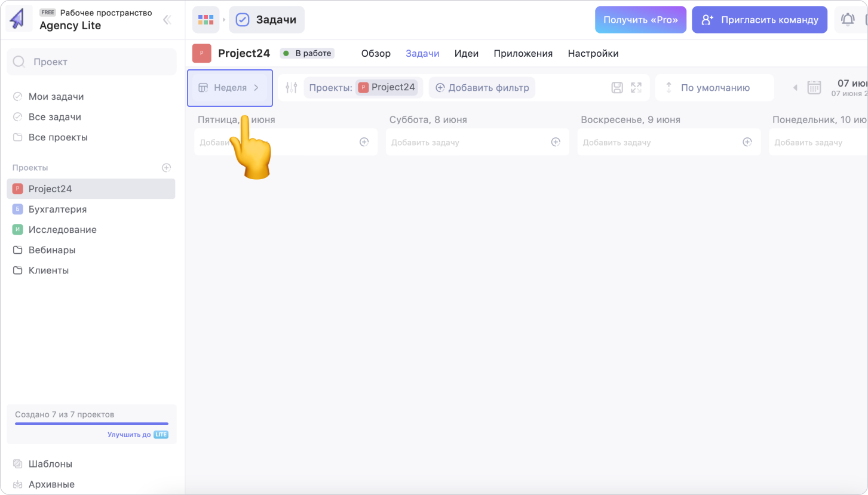Image resolution: width=868 pixels, height=495 pixels.
Task: Open the apps grid icon in header
Action: click(206, 20)
